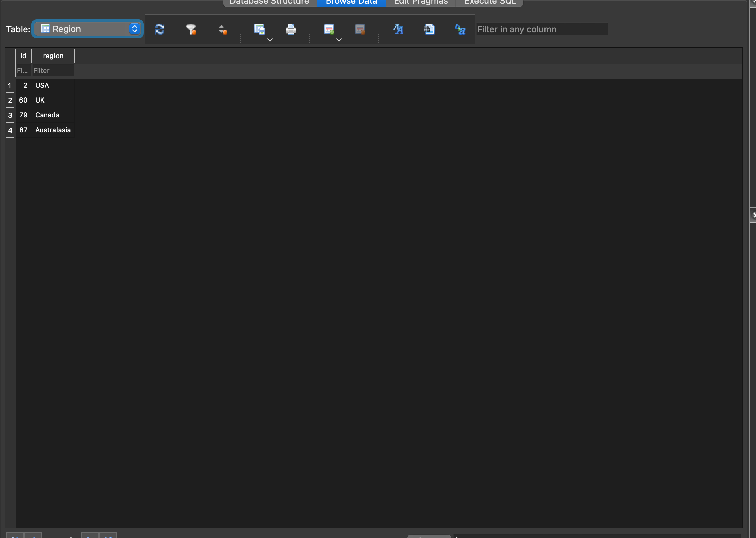
Task: Open the Edit Pragmas tab
Action: click(x=421, y=2)
